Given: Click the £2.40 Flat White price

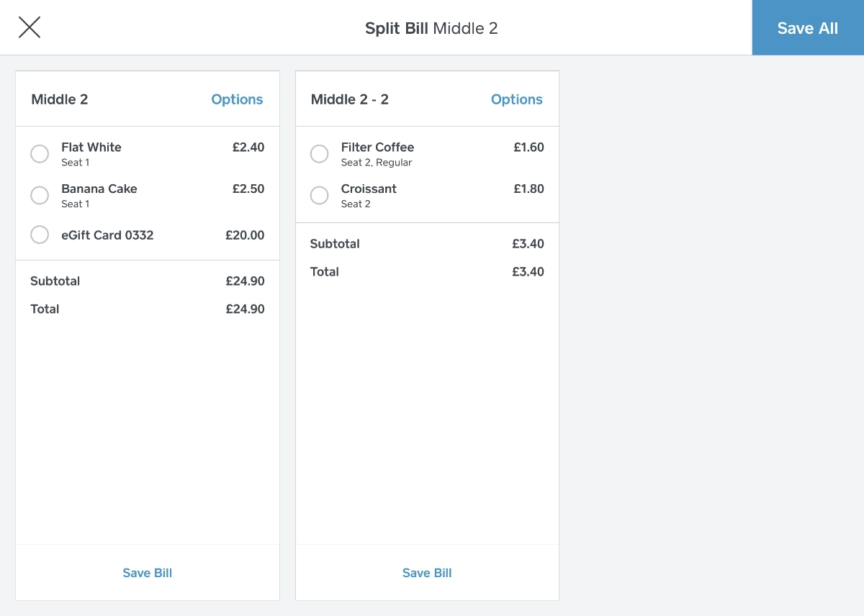Looking at the screenshot, I should click(248, 147).
